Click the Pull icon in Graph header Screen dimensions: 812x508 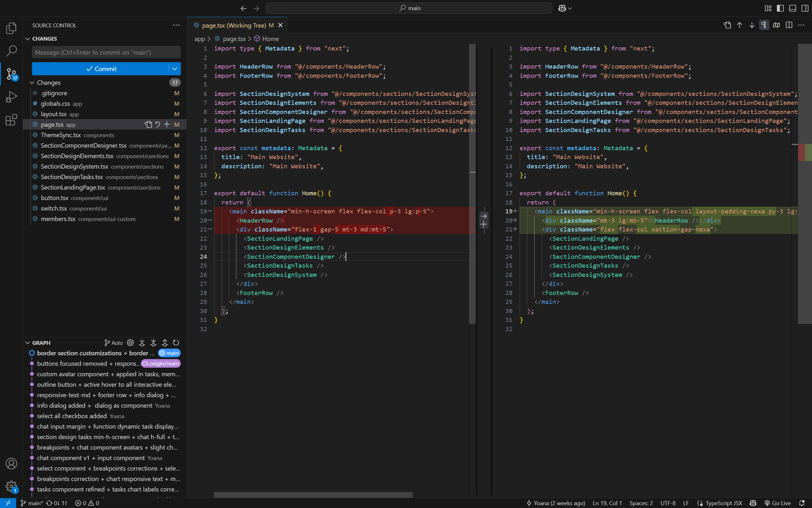tap(153, 343)
